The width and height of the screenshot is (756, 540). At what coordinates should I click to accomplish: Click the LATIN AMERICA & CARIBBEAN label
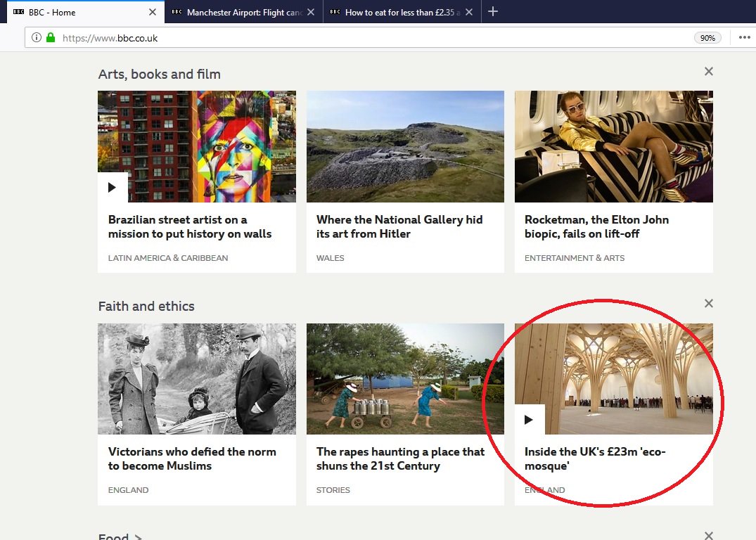168,258
